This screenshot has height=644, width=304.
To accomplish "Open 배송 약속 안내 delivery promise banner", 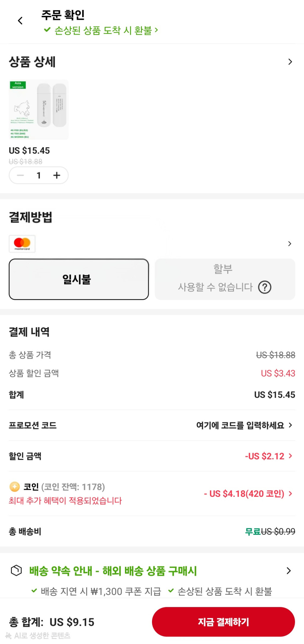I will (113, 571).
